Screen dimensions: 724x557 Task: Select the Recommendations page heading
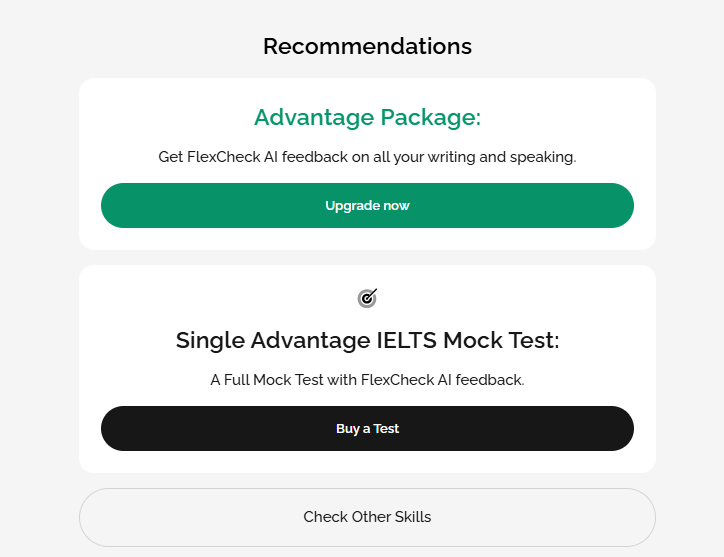[367, 46]
